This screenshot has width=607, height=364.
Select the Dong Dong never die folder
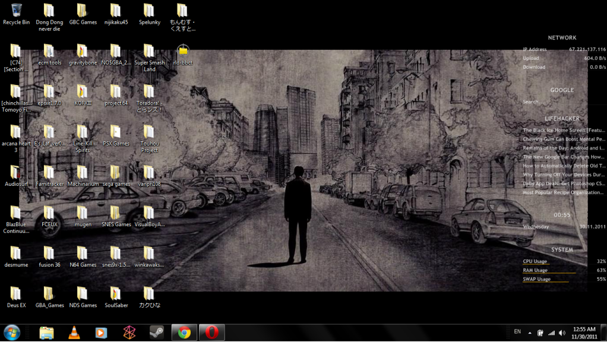[49, 17]
